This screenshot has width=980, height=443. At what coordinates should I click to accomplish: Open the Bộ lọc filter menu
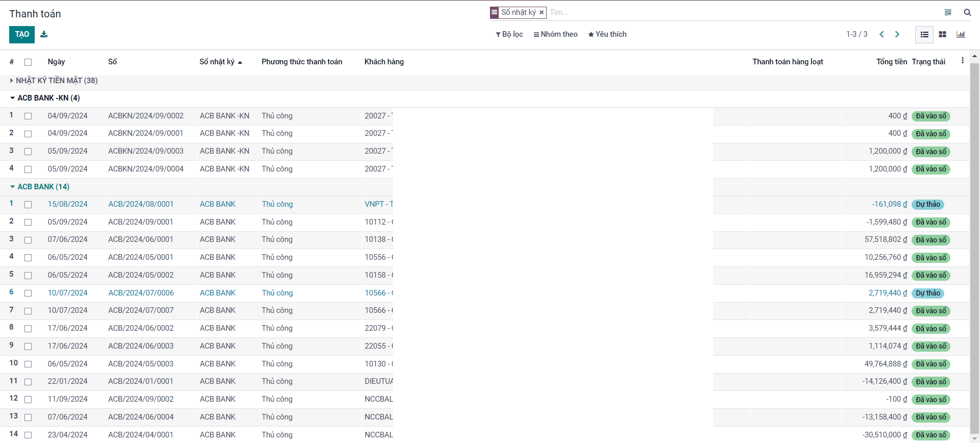[x=509, y=34]
